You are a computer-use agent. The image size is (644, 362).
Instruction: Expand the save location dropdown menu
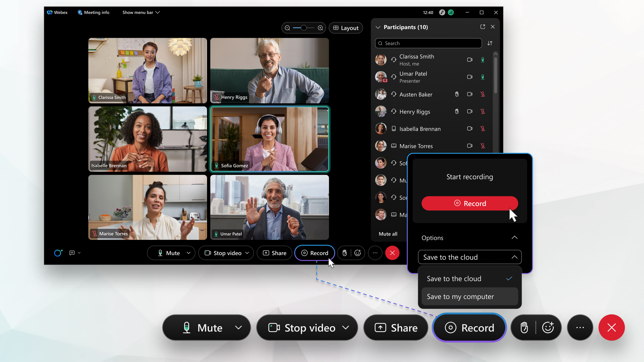[470, 257]
